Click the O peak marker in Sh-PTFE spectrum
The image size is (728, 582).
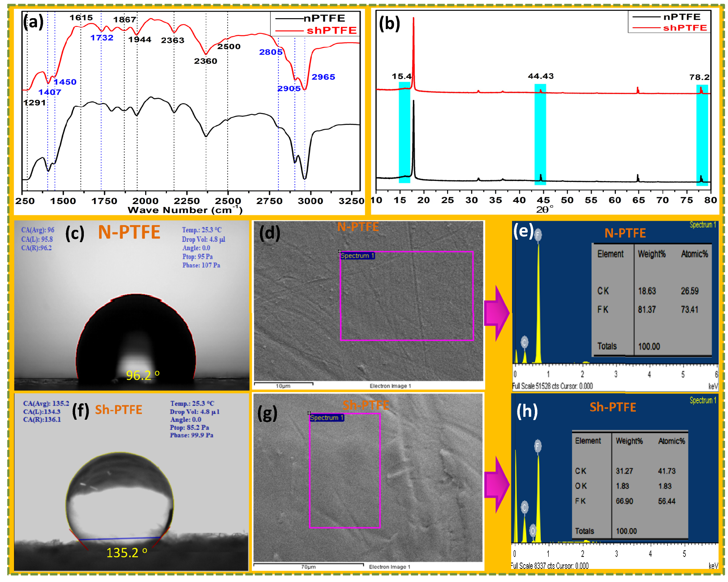532,531
